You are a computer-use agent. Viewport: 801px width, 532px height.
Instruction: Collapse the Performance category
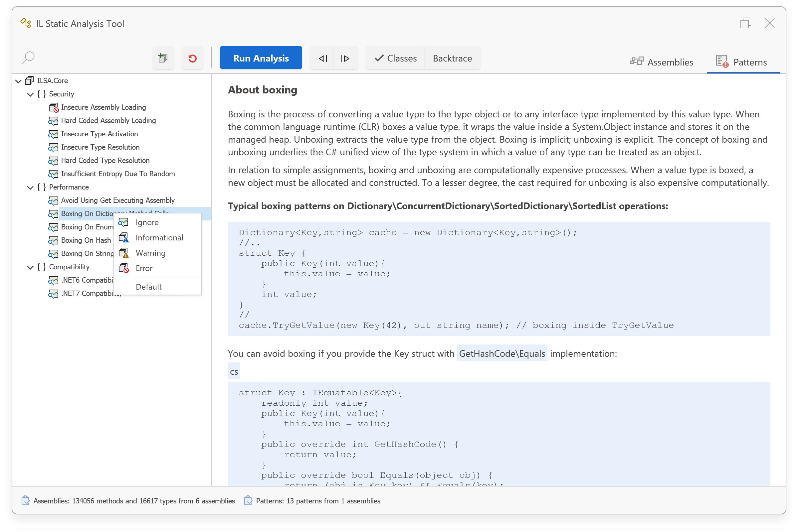click(x=31, y=187)
